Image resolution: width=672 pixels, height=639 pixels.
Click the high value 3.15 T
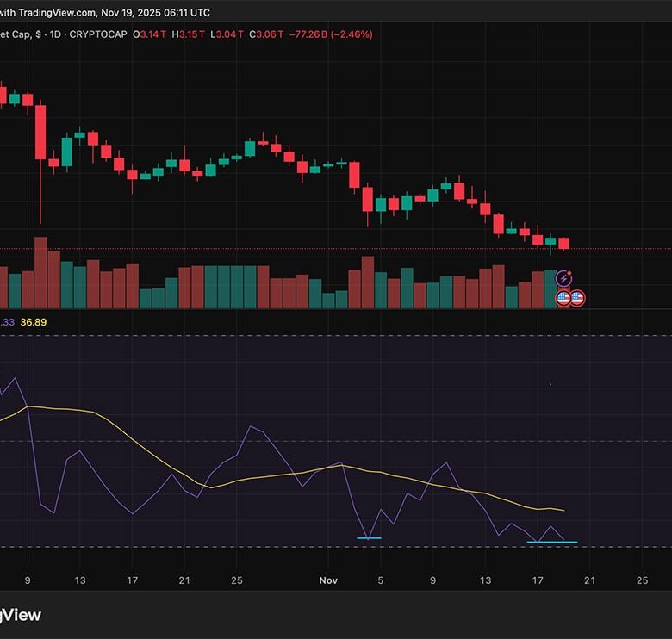coord(196,34)
